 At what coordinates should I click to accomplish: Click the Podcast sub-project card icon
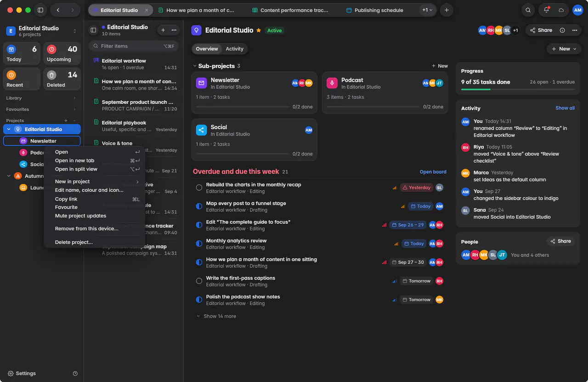click(x=332, y=83)
